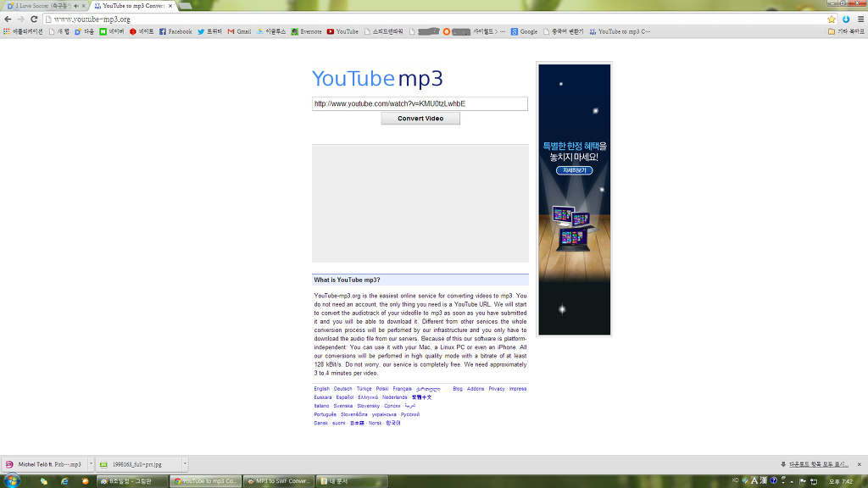Switch to the I Love Soccer tab
Image resolution: width=868 pixels, height=488 pixels.
(x=38, y=6)
